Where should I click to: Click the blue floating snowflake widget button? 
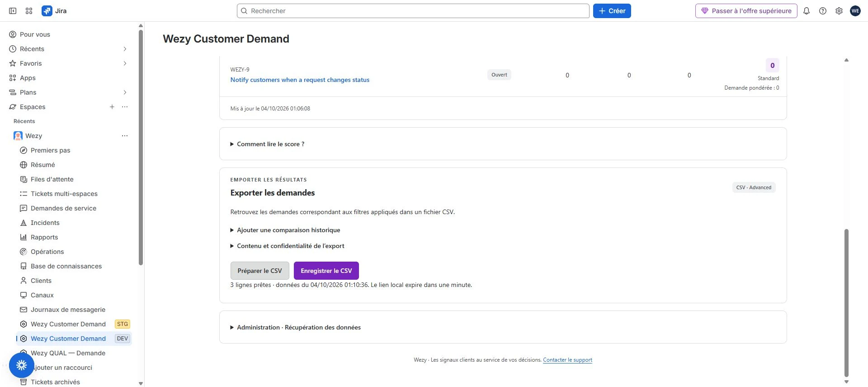coord(21,365)
